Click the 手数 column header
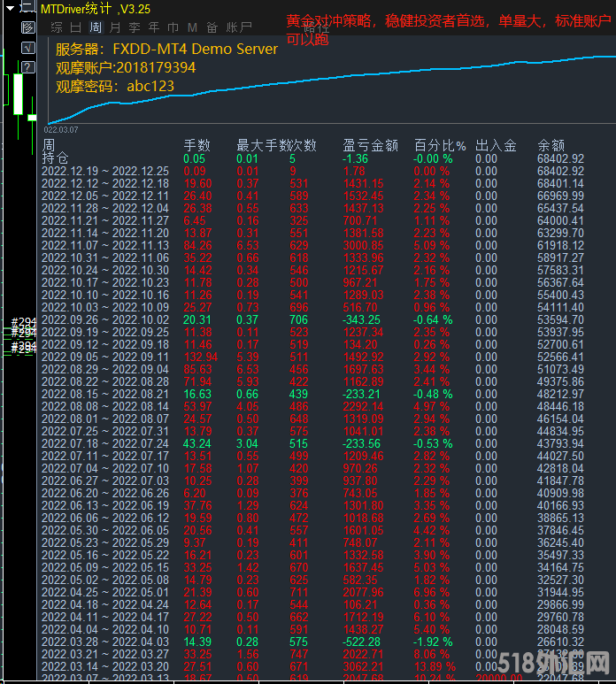Screen dimensions: 616x684 pyautogui.click(x=196, y=145)
